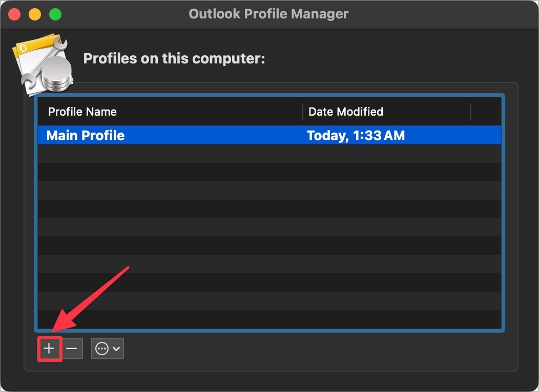Click the minus icon to remove a profile

point(72,348)
